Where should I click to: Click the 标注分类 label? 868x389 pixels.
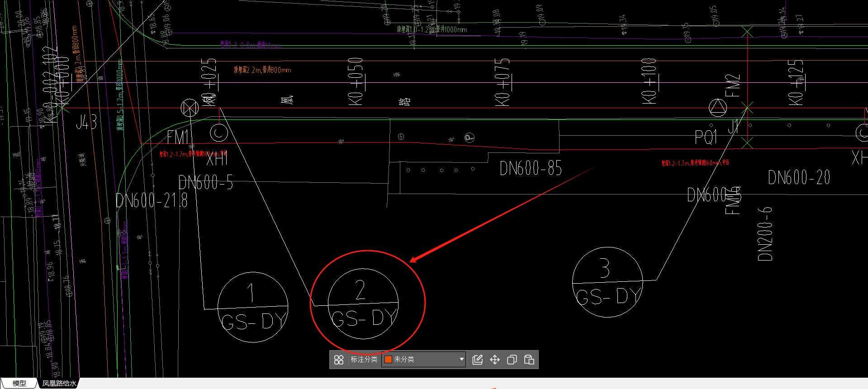tap(364, 360)
